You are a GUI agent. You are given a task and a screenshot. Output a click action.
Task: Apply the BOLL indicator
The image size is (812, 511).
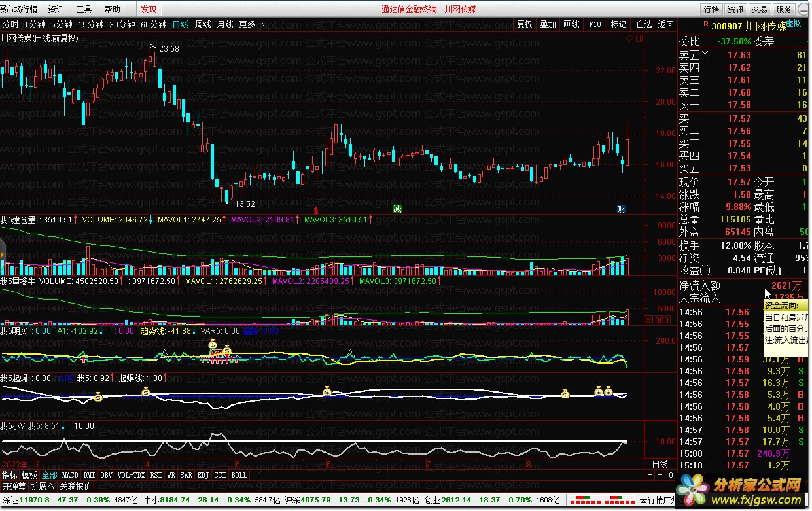pos(239,475)
